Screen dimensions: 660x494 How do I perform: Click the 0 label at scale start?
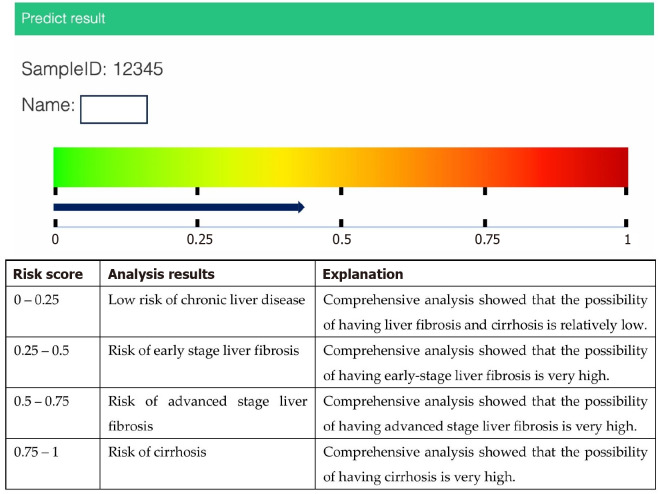[x=55, y=240]
